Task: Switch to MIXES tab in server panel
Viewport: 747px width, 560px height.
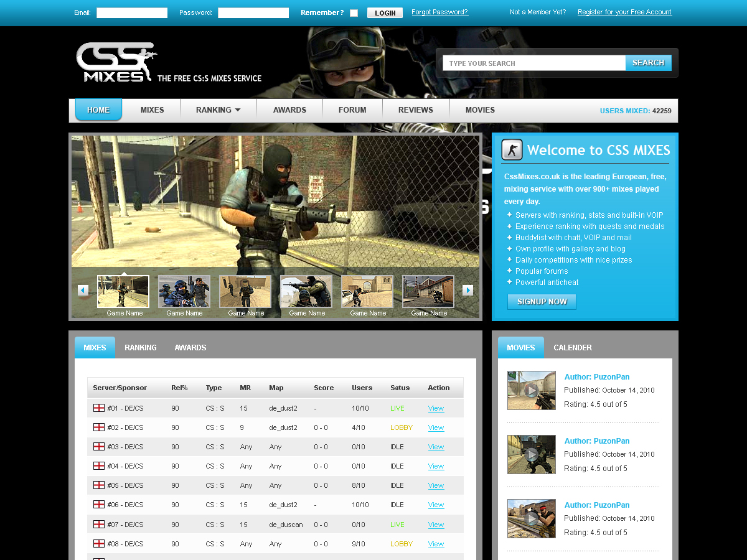Action: point(95,348)
